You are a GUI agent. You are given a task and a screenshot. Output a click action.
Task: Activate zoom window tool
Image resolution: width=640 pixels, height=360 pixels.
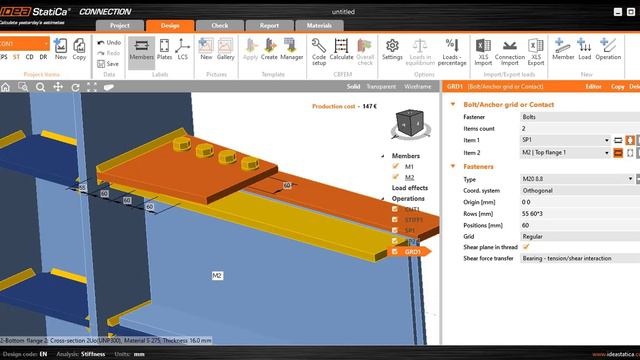click(23, 87)
